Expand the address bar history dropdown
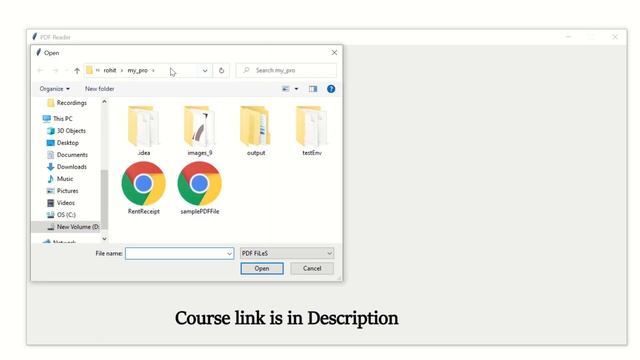640x360 pixels. coord(205,70)
